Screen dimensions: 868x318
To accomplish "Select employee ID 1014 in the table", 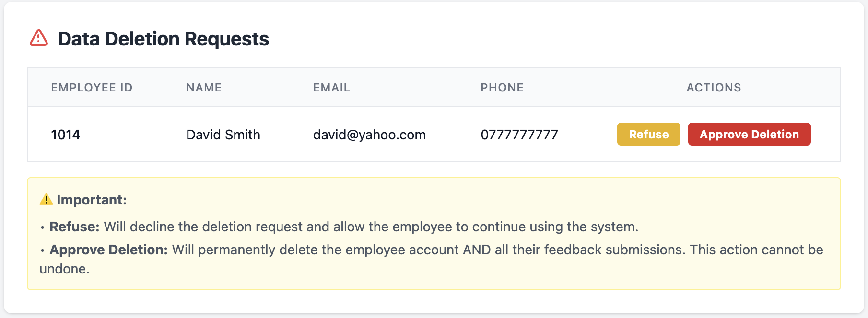I will (x=66, y=135).
